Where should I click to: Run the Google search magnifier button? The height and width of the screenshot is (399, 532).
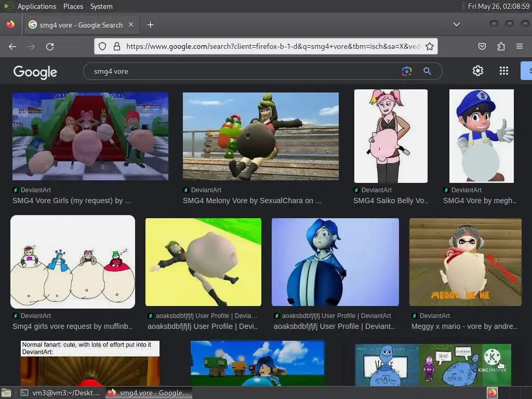(427, 71)
